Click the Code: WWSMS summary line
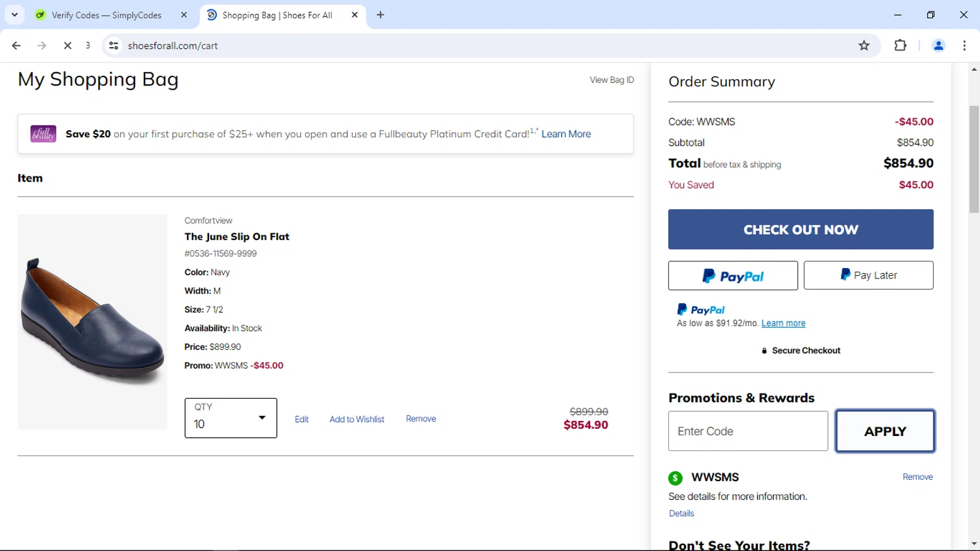This screenshot has width=980, height=551. [x=702, y=122]
